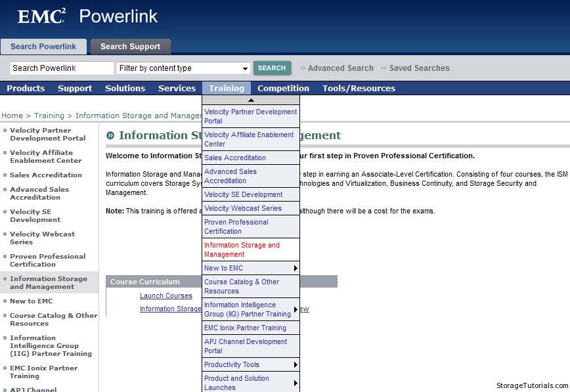Open the Filter by content type dropdown
Screen dimensions: 570x392
coord(246,68)
